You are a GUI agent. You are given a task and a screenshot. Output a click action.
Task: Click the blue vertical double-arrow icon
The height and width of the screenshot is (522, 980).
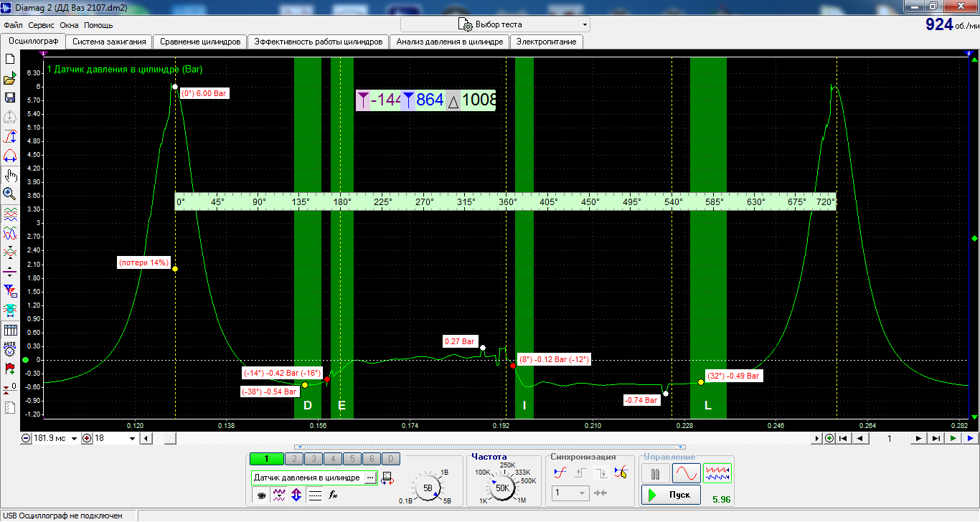(296, 495)
